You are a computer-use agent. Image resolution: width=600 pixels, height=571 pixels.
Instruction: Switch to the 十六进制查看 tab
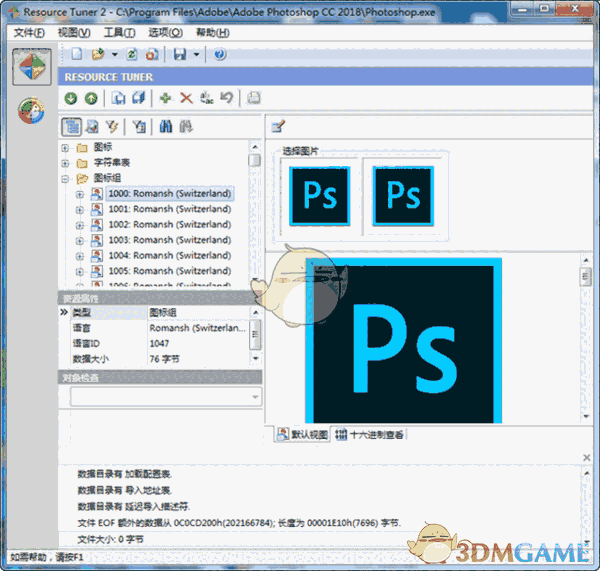coord(370,434)
